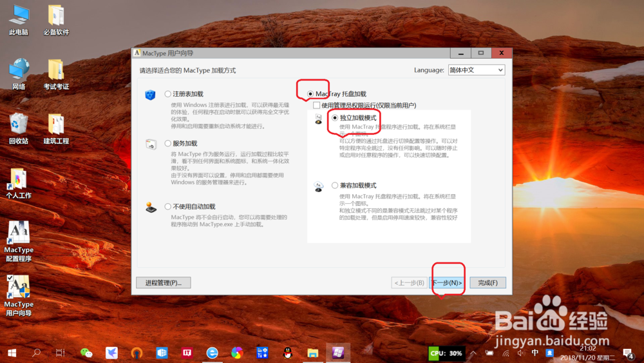Open WeChat from the taskbar
Screen dimensions: 644x363
(x=86, y=353)
